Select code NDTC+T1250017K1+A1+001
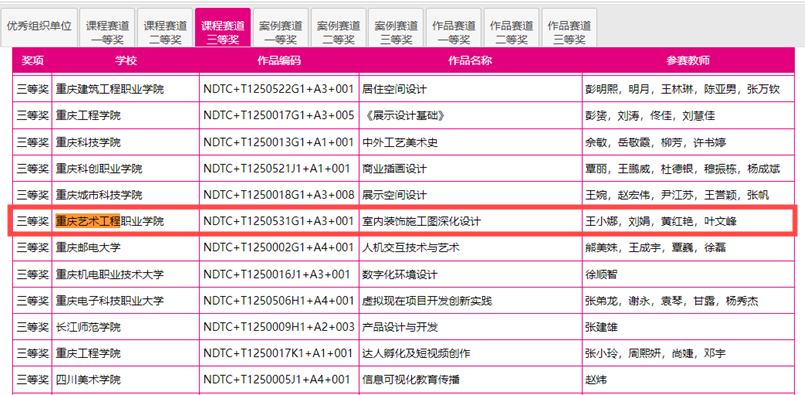This screenshot has height=395, width=805. pos(279,354)
